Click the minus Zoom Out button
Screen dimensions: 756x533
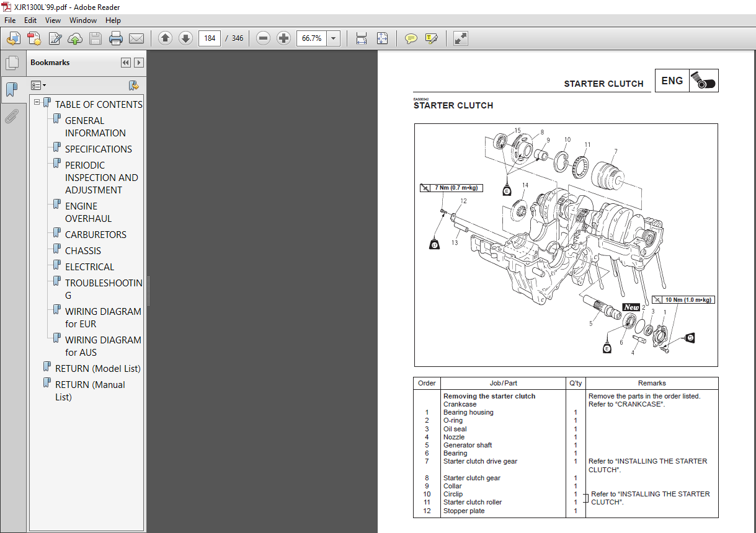[x=263, y=38]
